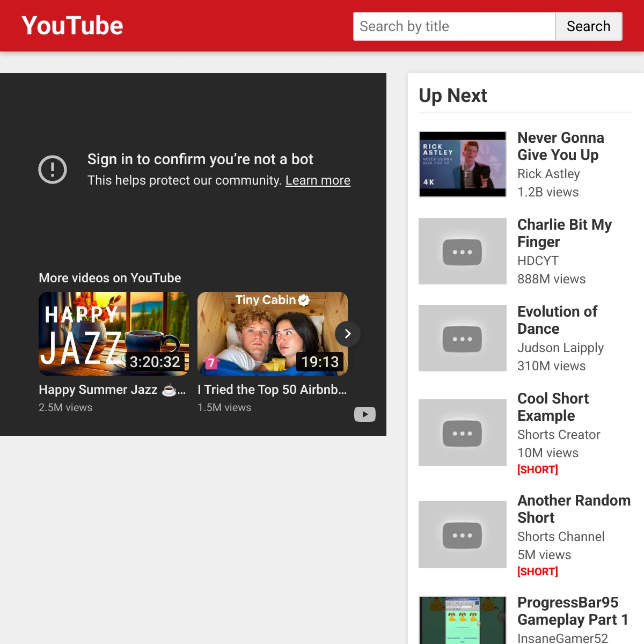The height and width of the screenshot is (644, 644).
Task: Click the 2.5M views text under Jazz video
Action: pos(65,407)
